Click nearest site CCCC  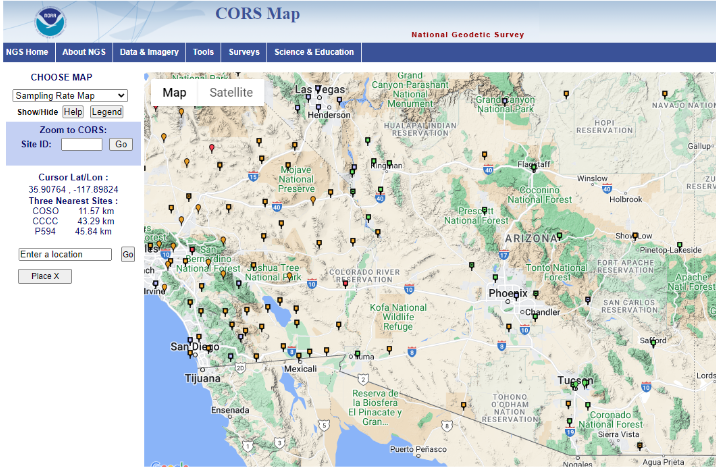[x=45, y=221]
